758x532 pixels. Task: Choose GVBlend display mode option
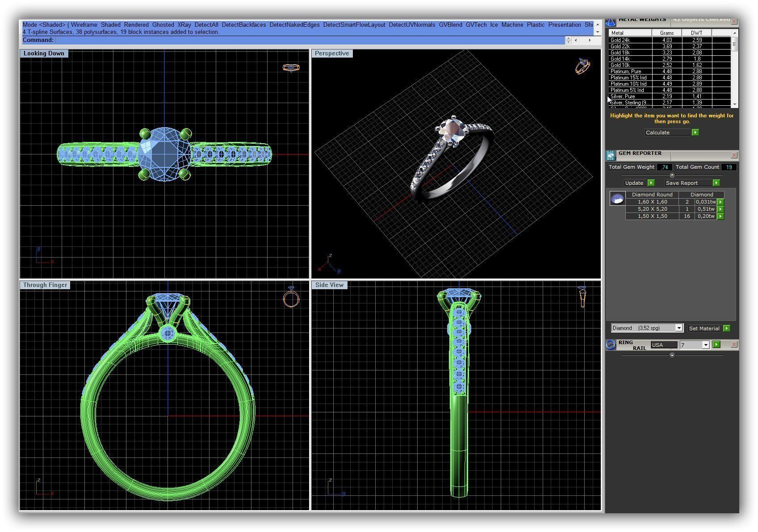tap(450, 25)
